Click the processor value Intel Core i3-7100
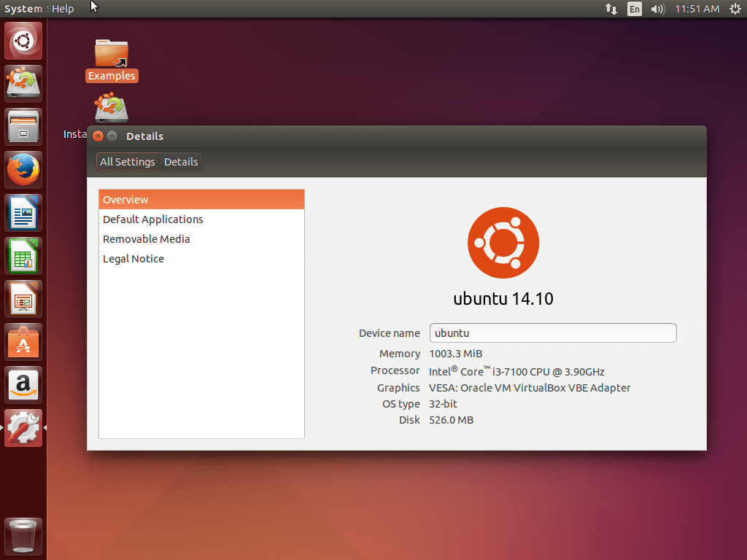This screenshot has height=560, width=747. point(516,371)
